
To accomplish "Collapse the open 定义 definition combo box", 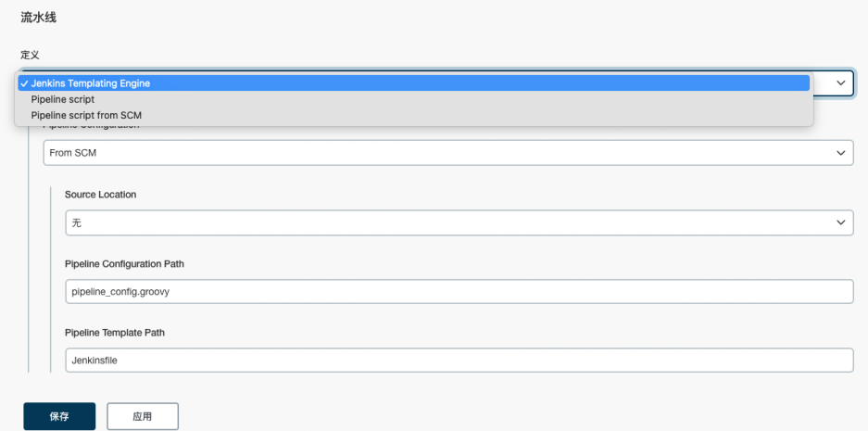I will (x=833, y=83).
